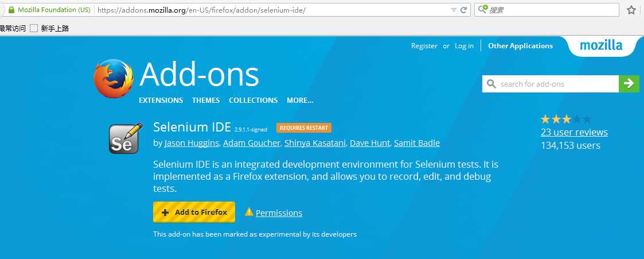Click the mozilla tab logo
The width and height of the screenshot is (644, 259).
601,45
